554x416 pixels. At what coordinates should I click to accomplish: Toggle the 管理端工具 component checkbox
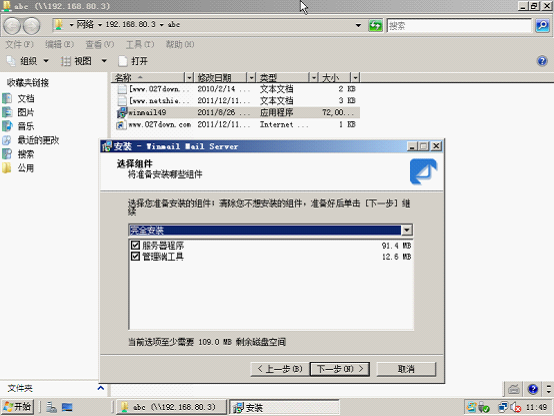click(x=135, y=256)
